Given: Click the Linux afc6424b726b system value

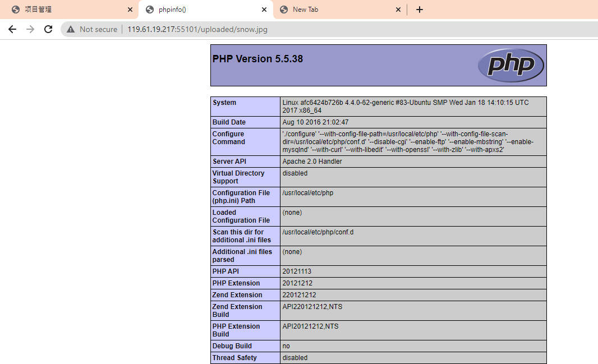Looking at the screenshot, I should 406,107.
